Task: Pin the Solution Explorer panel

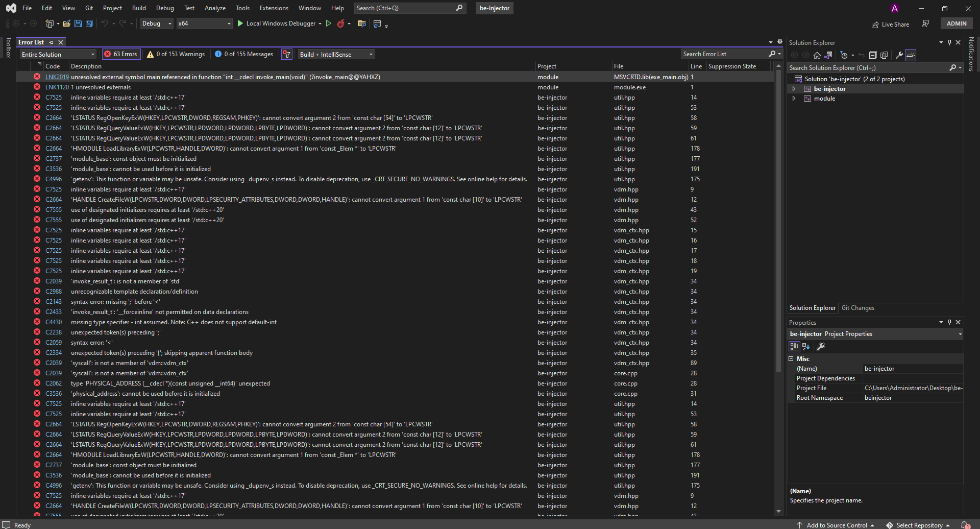Action: tap(949, 42)
